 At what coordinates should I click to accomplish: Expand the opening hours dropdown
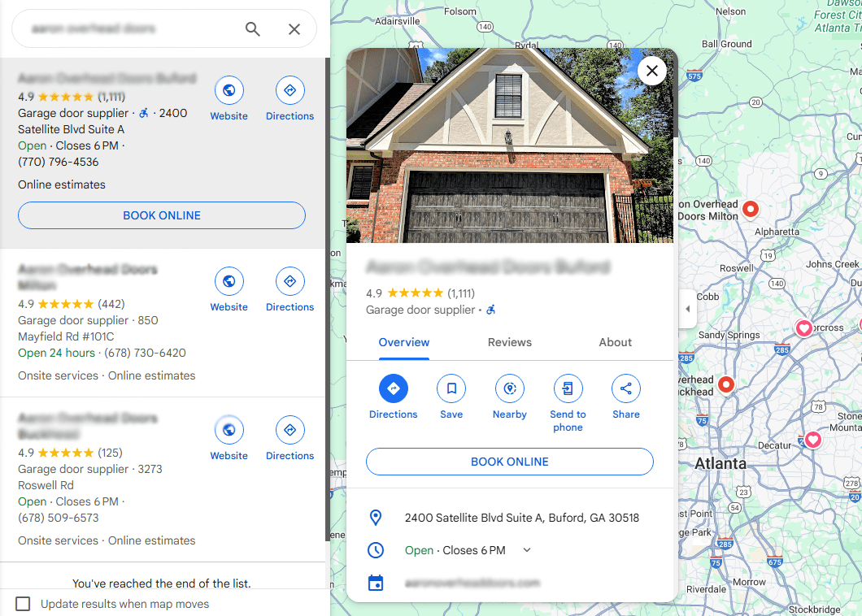[527, 550]
